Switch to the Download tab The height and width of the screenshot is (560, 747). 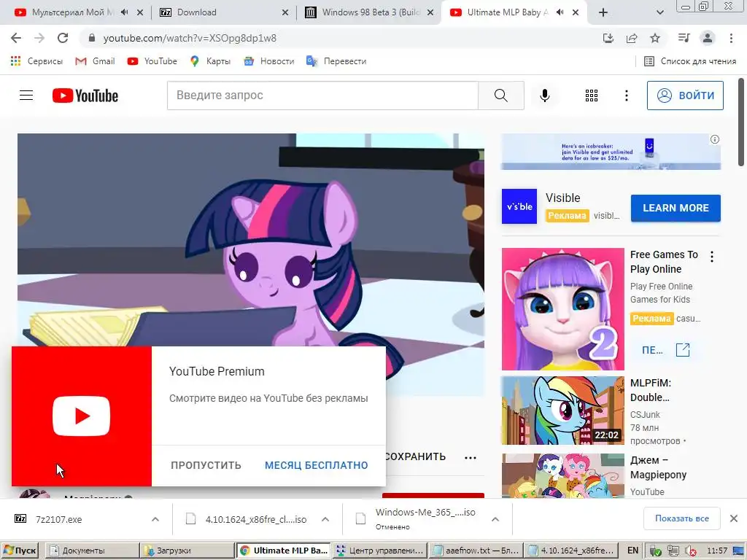(x=196, y=12)
